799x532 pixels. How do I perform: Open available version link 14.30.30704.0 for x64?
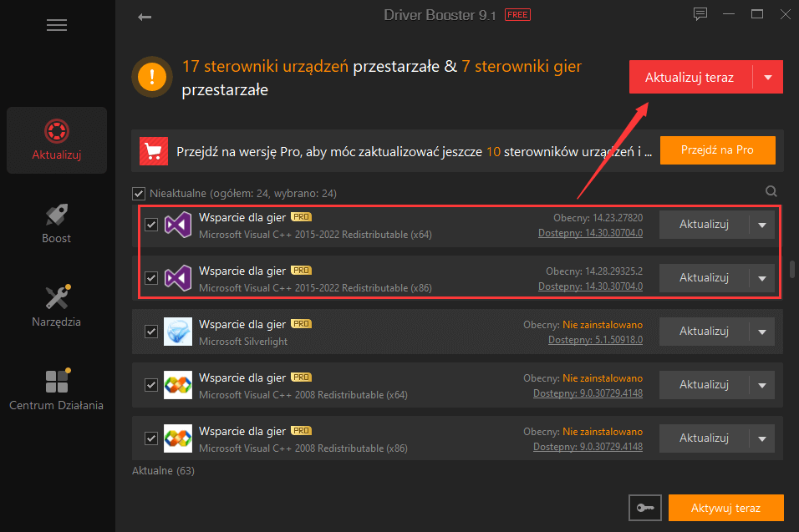(591, 233)
